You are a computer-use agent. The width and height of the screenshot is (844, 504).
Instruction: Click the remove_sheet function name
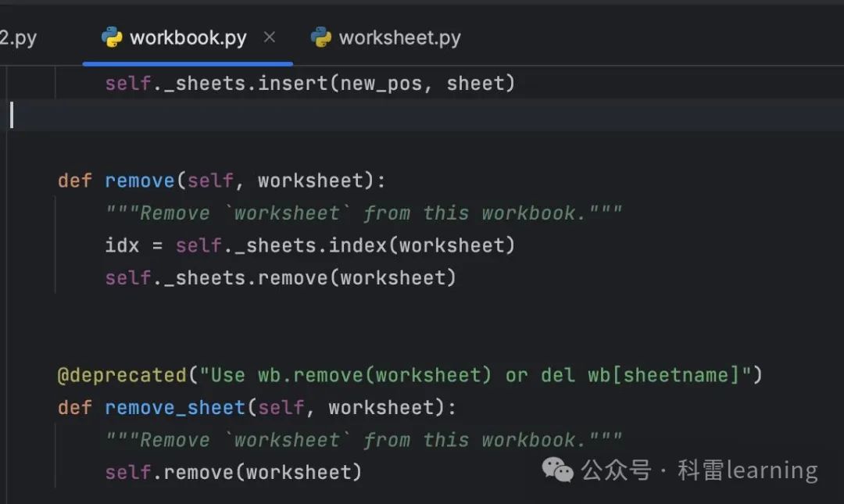pyautogui.click(x=175, y=408)
